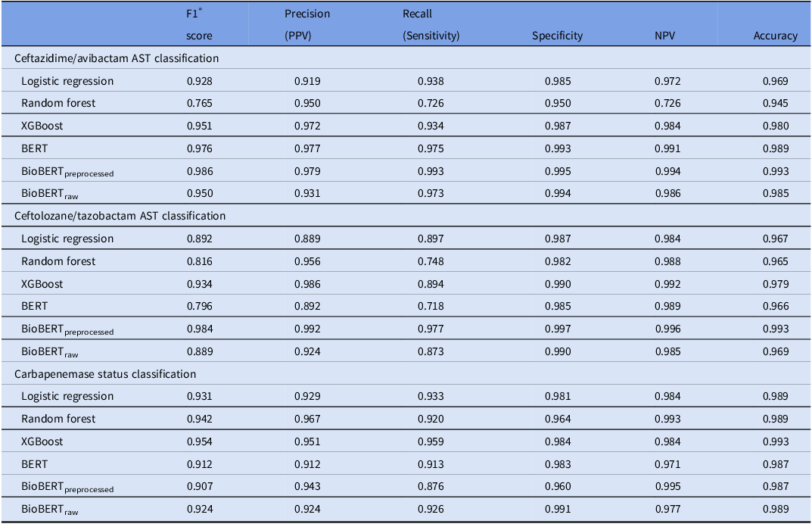
Task: Select the Precision (PPV) column header
Action: pos(307,24)
